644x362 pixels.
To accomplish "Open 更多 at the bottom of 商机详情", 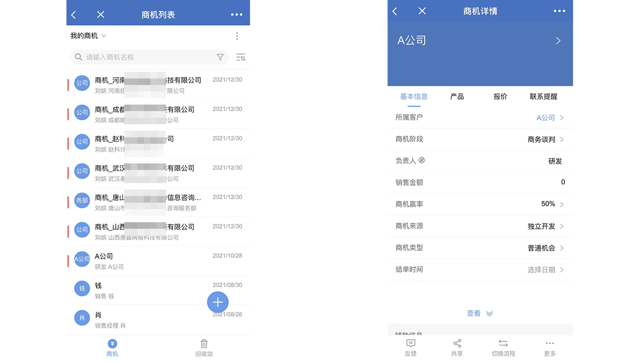I will click(549, 344).
